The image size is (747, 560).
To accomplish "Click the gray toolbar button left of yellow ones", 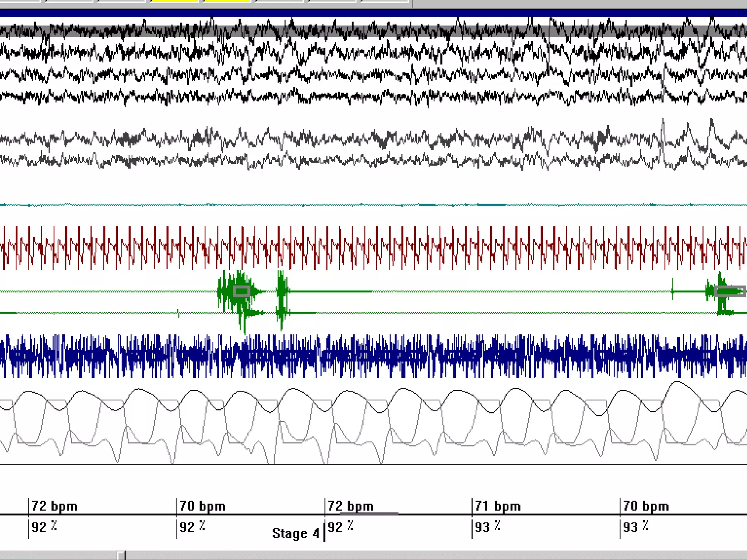I will [x=122, y=1].
